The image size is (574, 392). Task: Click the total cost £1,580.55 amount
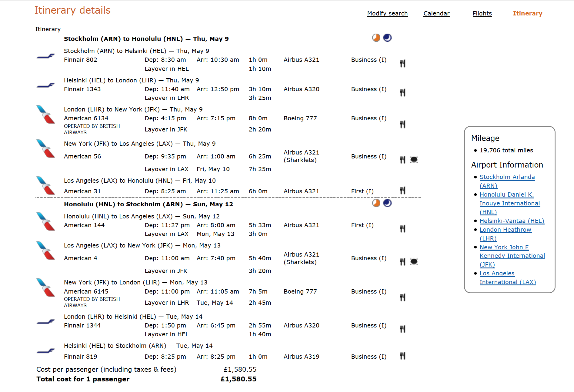tap(239, 379)
